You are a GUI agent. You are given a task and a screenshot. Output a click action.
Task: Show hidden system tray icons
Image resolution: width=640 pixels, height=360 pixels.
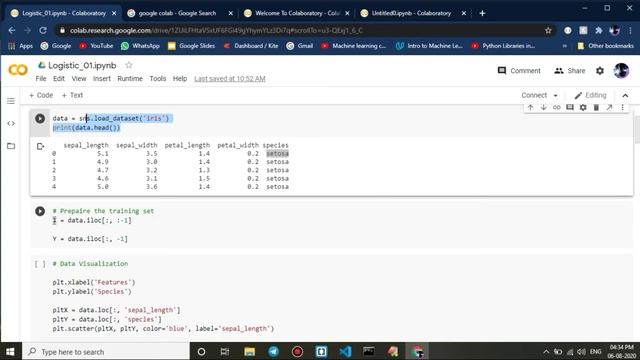(x=546, y=352)
